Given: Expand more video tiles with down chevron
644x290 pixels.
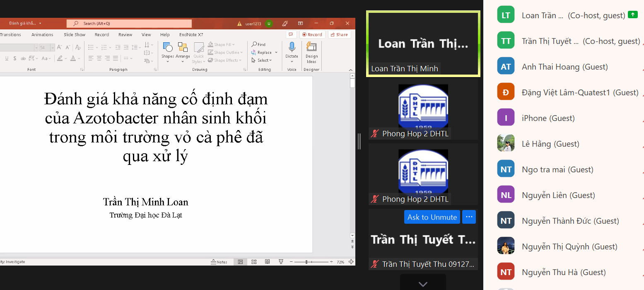Looking at the screenshot, I should pos(422,284).
